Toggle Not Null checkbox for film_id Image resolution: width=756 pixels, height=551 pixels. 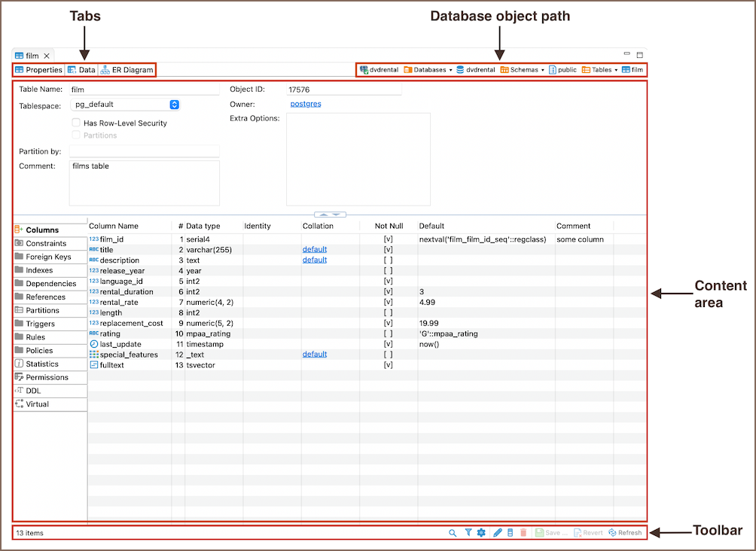coord(388,239)
